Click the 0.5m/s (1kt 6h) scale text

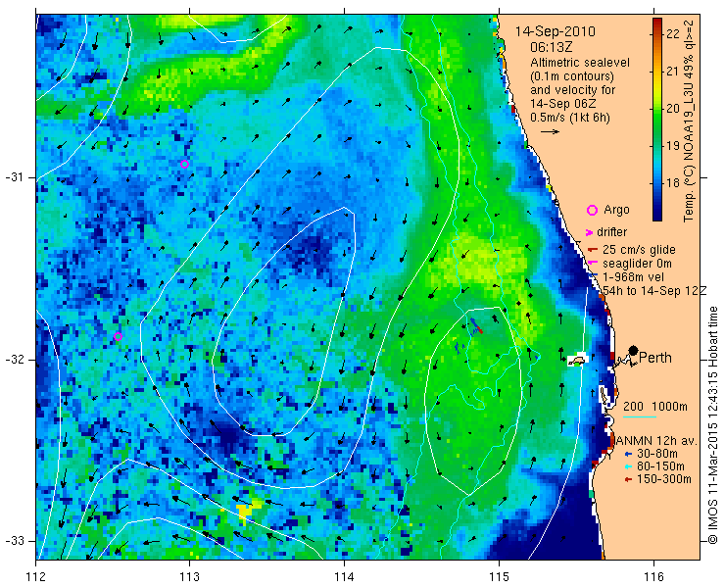point(570,118)
